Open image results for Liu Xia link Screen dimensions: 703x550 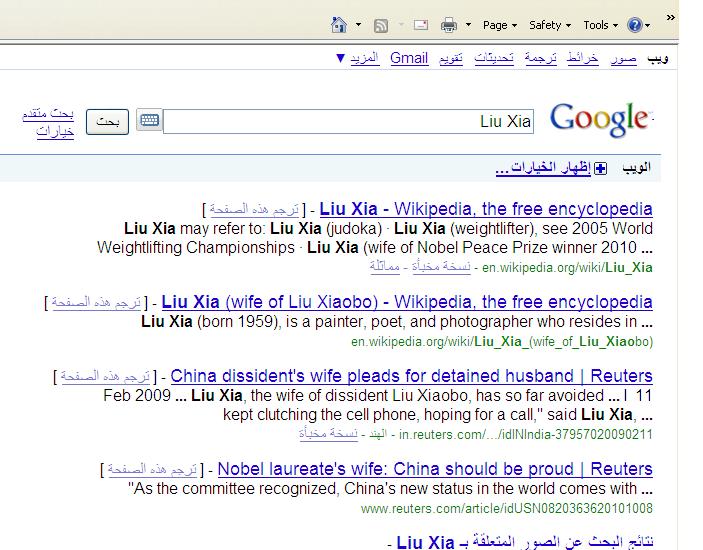pos(525,542)
